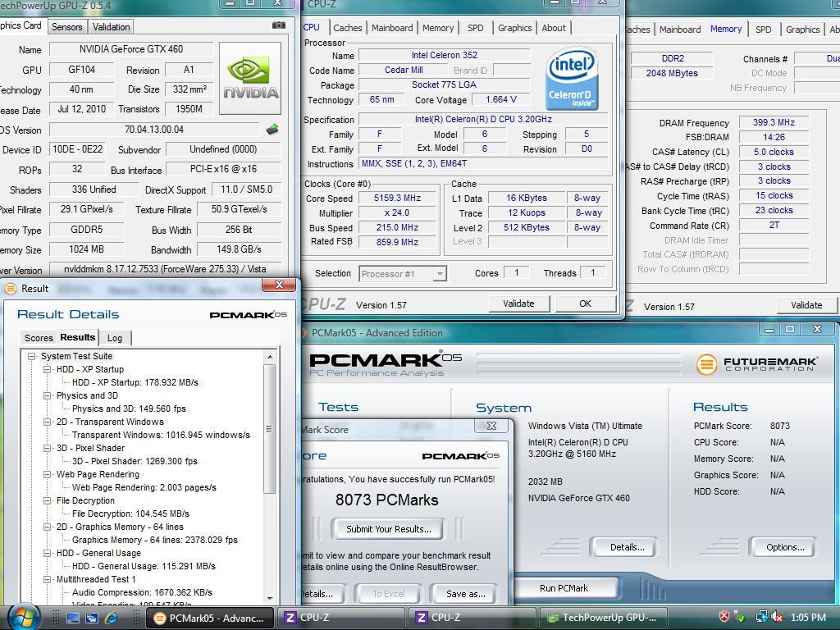Select 'Web Page Rendering: 2.003 pages/s' row
840x630 pixels.
point(144,487)
